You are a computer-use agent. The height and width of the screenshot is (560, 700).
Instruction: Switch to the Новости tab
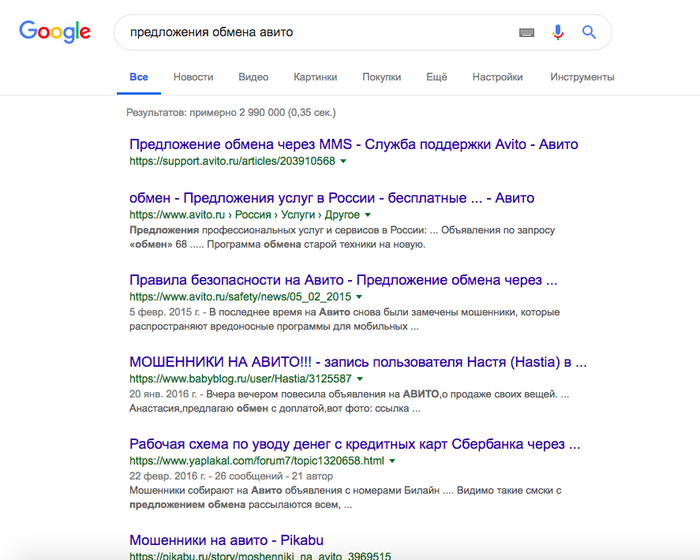pyautogui.click(x=192, y=77)
